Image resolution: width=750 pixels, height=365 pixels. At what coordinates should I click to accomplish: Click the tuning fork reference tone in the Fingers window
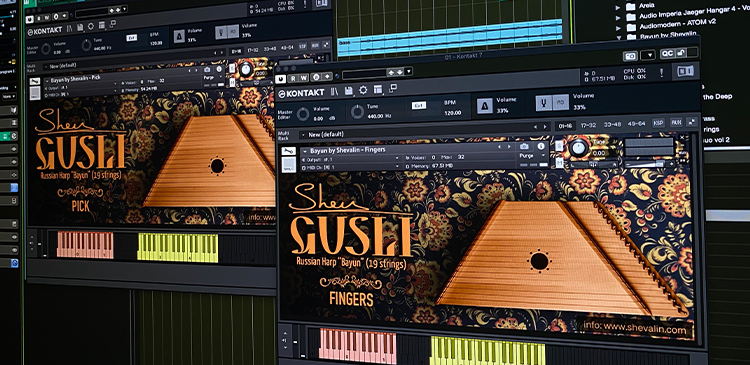coord(544,102)
